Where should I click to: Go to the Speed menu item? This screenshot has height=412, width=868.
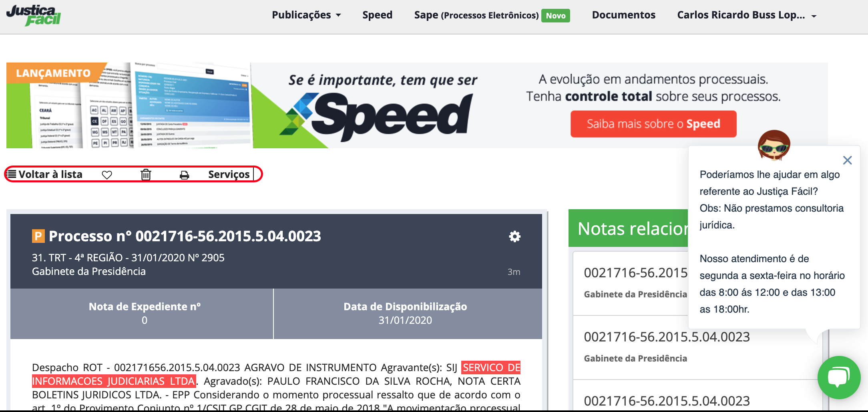click(x=377, y=15)
